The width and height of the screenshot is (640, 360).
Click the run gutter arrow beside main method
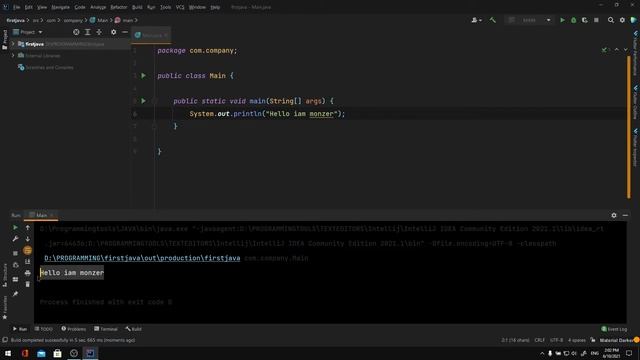click(143, 101)
